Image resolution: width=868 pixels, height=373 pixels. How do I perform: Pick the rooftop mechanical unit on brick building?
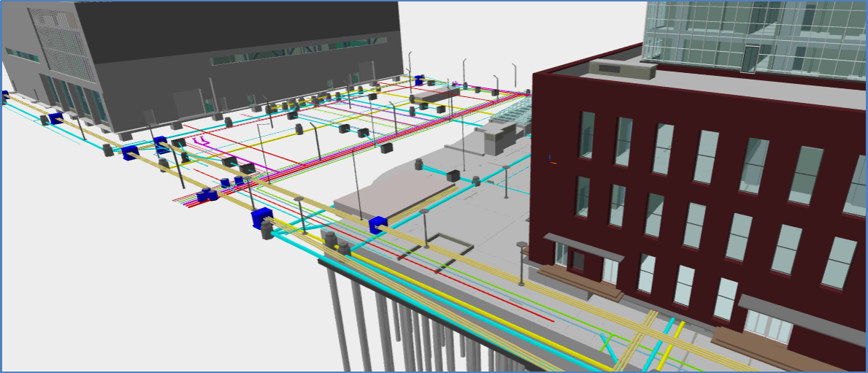click(623, 69)
